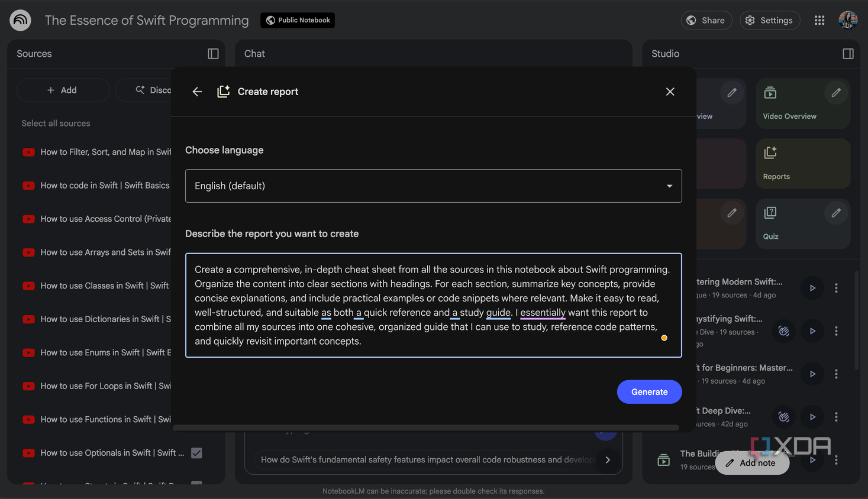Image resolution: width=868 pixels, height=499 pixels.
Task: Share the notebook
Action: click(706, 20)
